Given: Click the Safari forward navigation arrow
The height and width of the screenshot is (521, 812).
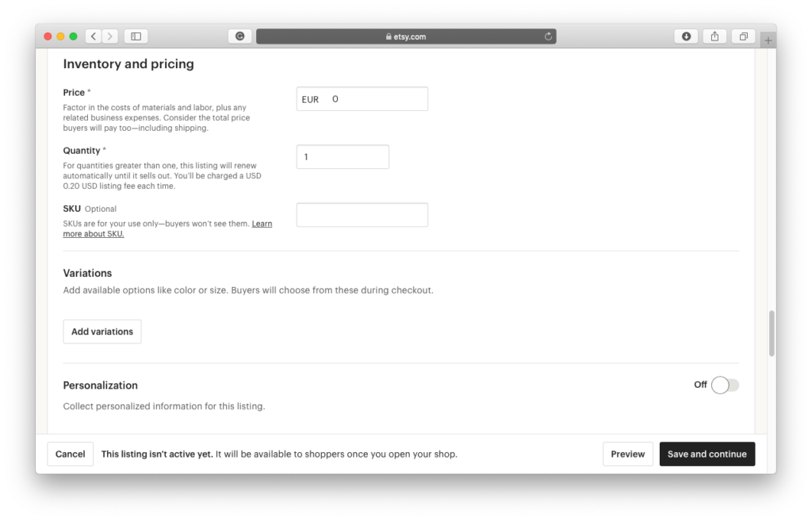Looking at the screenshot, I should (x=110, y=36).
